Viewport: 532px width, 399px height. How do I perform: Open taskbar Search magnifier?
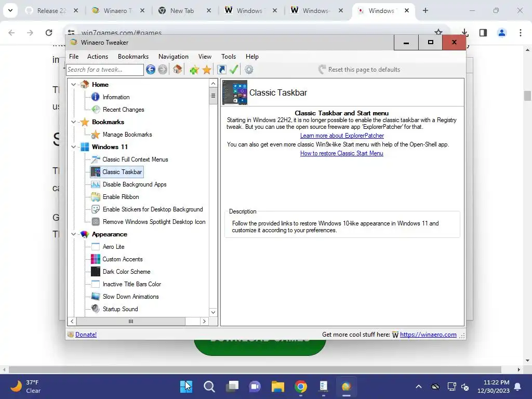209,387
